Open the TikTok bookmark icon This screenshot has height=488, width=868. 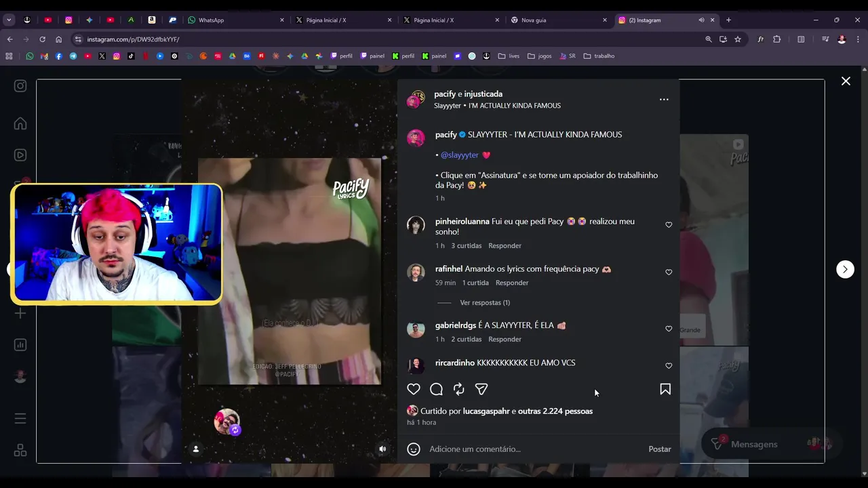[x=131, y=56]
